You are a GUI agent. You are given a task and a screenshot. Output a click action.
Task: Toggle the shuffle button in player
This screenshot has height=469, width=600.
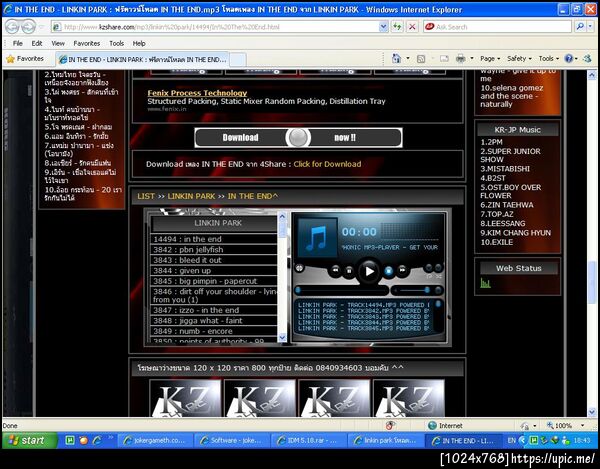[438, 267]
